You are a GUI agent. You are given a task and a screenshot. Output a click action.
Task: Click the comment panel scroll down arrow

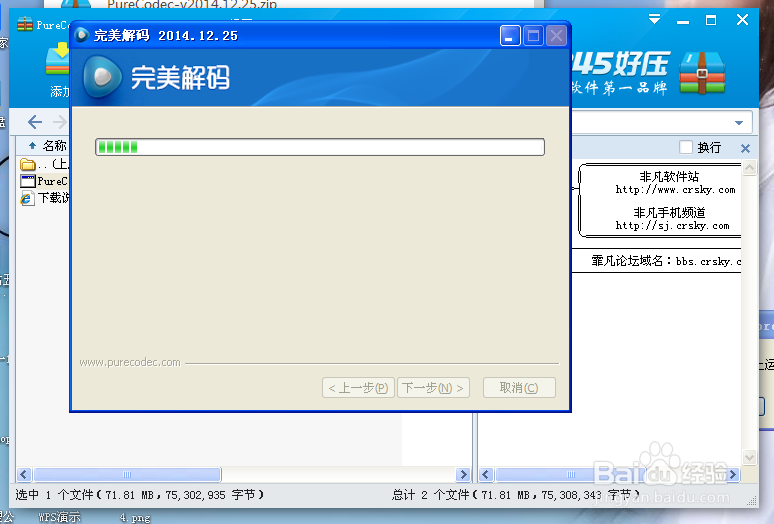click(749, 457)
